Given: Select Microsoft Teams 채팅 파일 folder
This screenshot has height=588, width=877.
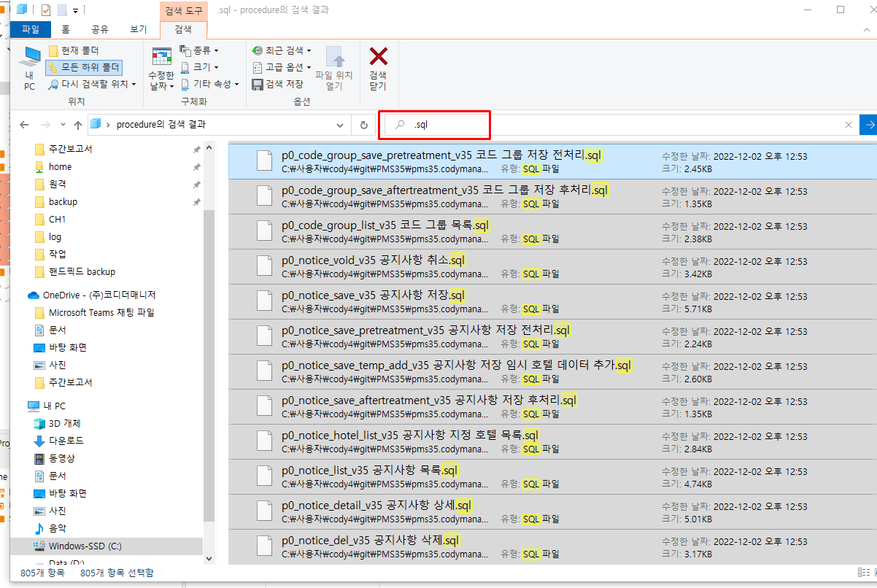Looking at the screenshot, I should [x=101, y=312].
